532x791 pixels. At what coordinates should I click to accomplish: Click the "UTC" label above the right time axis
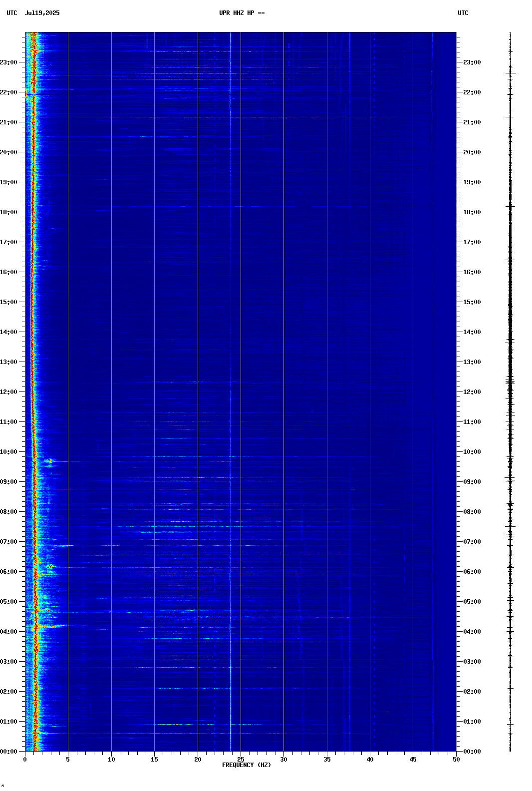463,13
